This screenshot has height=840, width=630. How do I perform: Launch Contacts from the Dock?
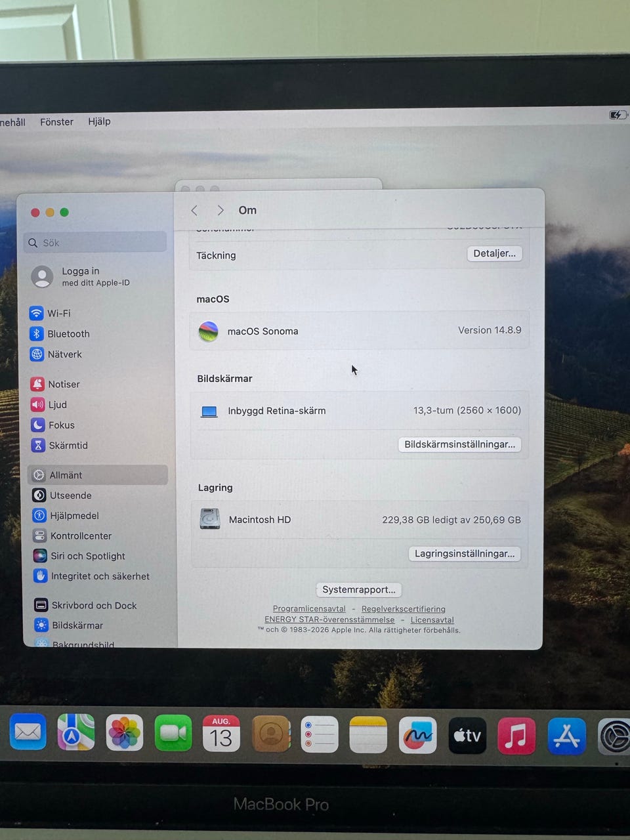[271, 734]
